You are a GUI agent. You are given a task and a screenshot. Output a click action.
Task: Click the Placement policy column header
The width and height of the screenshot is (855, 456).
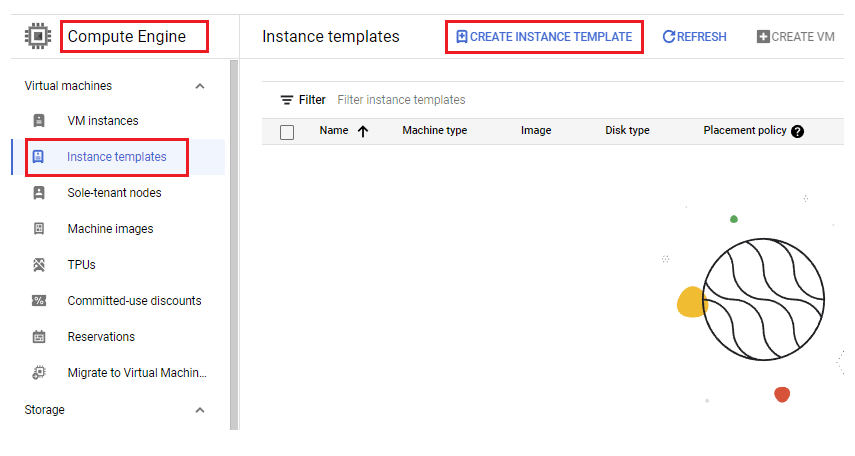click(745, 130)
